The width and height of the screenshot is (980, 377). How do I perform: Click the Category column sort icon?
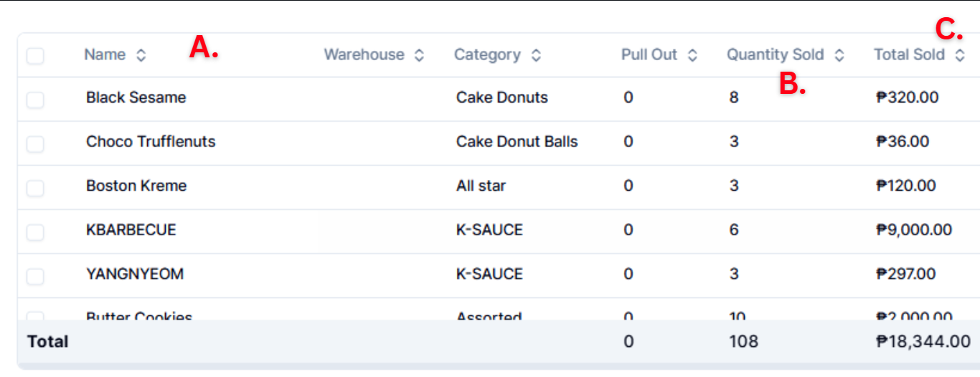536,55
